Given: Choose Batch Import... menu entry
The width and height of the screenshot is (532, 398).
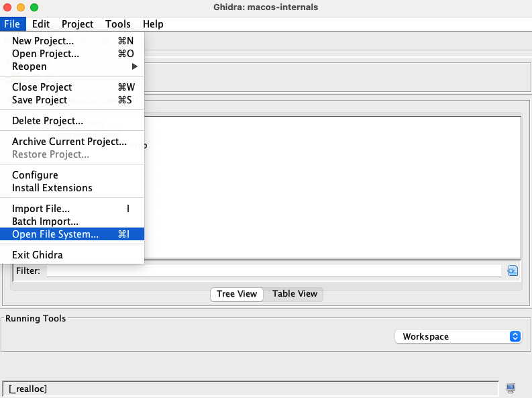Looking at the screenshot, I should [x=72, y=221].
